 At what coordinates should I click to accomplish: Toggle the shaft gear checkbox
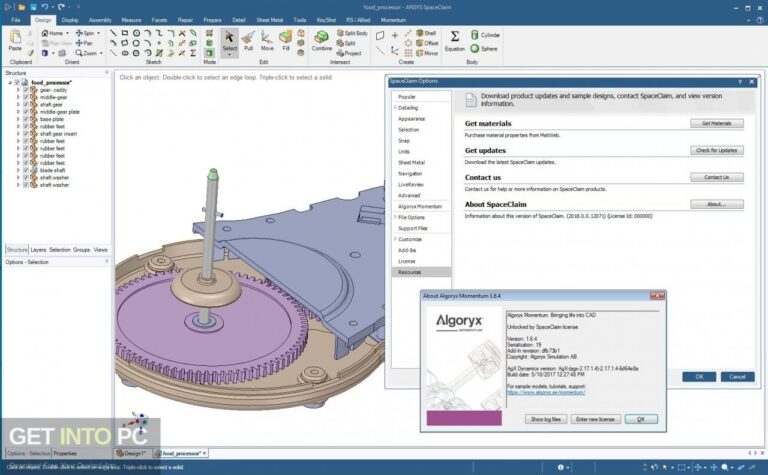click(26, 104)
